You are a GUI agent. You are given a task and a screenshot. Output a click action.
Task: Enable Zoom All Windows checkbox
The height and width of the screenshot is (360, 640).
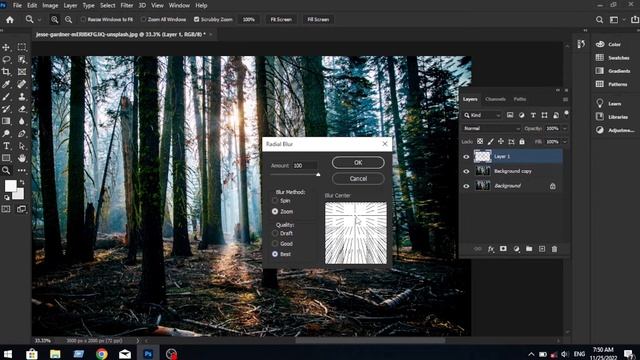tap(143, 20)
